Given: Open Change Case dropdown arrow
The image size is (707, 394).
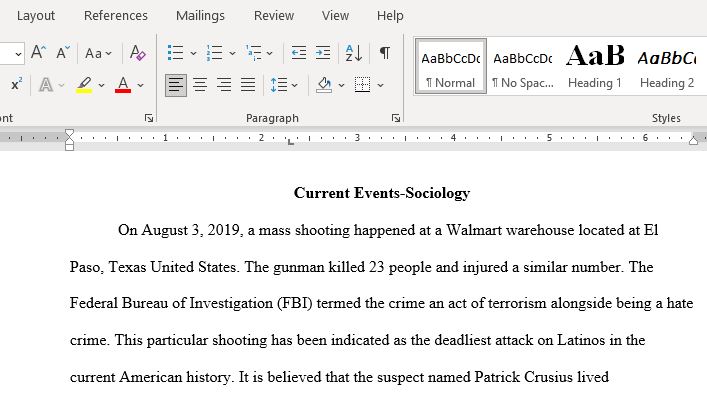Looking at the screenshot, I should (109, 54).
